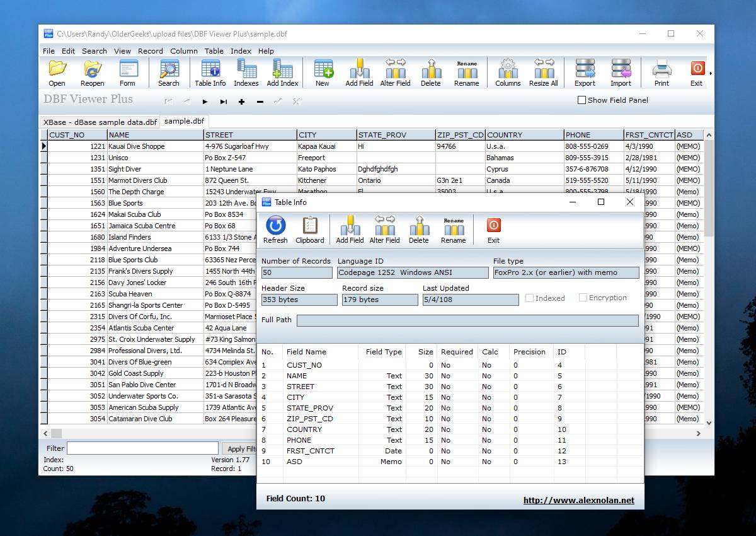Open the Indexes tool
756x536 pixels.
pyautogui.click(x=246, y=73)
